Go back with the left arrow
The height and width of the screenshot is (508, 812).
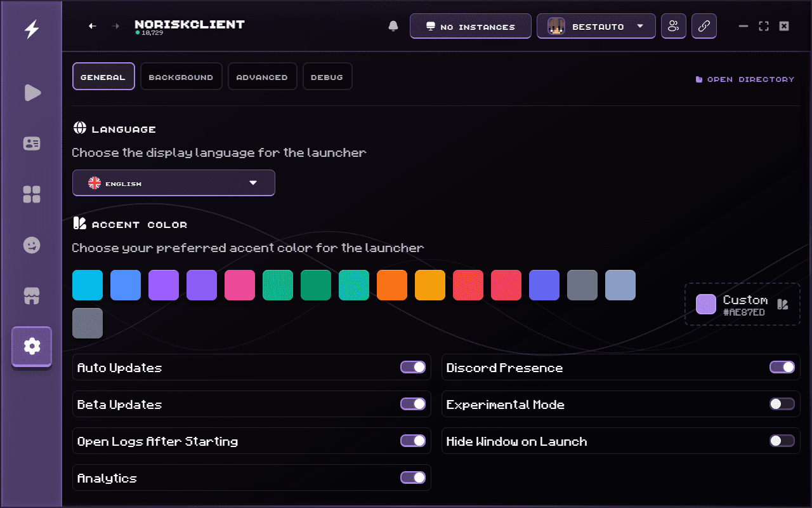[x=93, y=26]
